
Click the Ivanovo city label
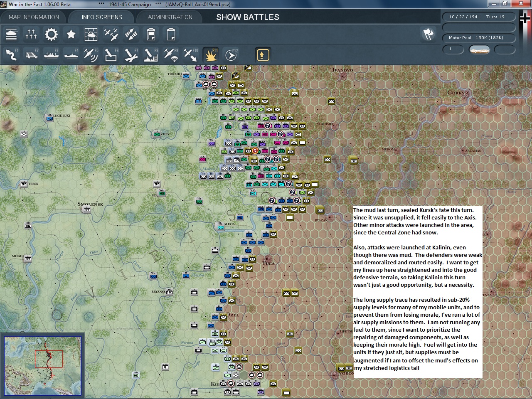pos(342,70)
